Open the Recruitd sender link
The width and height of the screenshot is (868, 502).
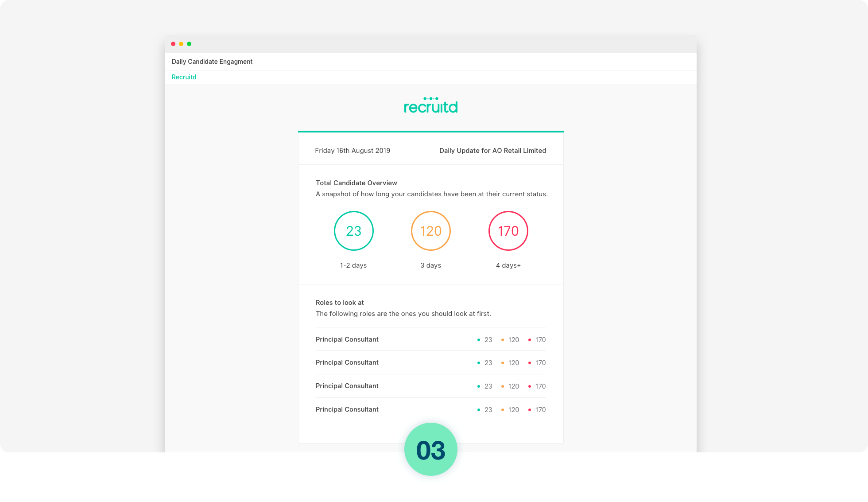pos(184,77)
